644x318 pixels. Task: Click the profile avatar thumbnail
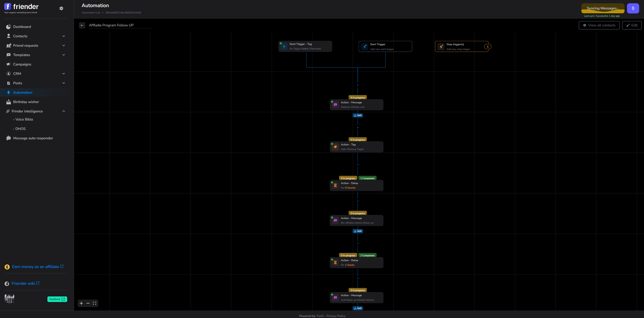pos(9,299)
